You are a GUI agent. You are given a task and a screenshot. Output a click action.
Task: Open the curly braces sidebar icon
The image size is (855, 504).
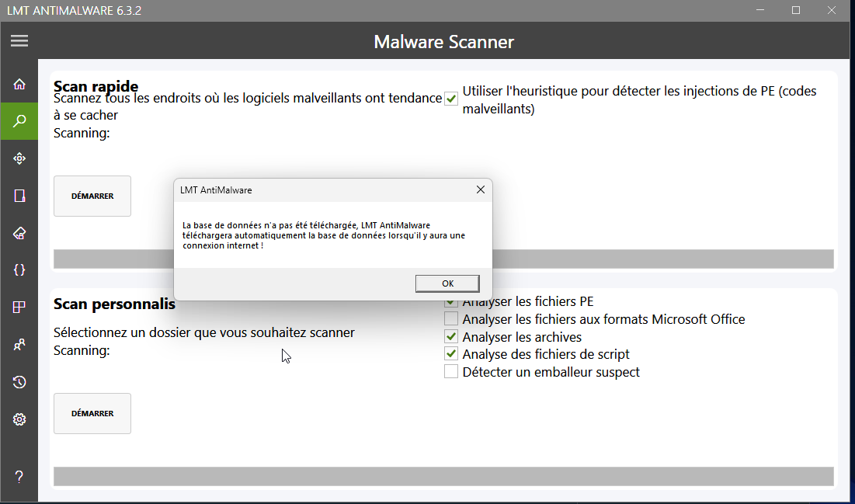coord(19,270)
